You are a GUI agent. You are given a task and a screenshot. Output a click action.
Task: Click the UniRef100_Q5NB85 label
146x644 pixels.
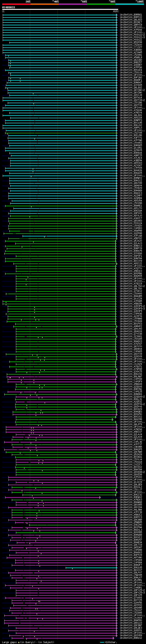click(131, 522)
